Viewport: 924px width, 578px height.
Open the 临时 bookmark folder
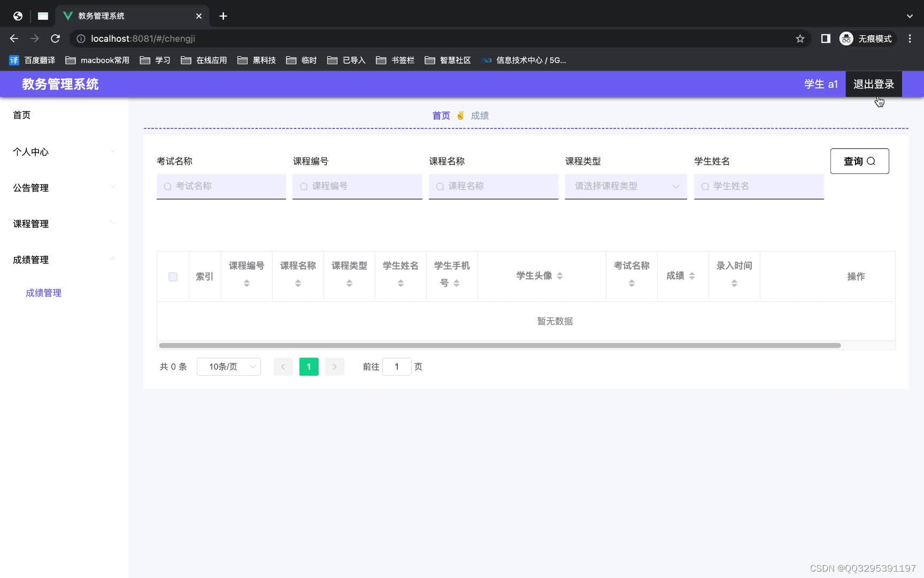(x=302, y=60)
